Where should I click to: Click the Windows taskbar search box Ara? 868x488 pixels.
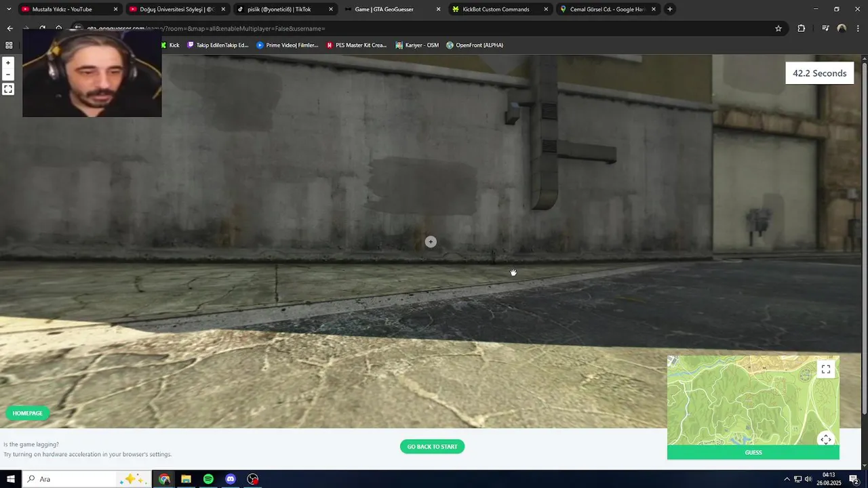pos(87,479)
